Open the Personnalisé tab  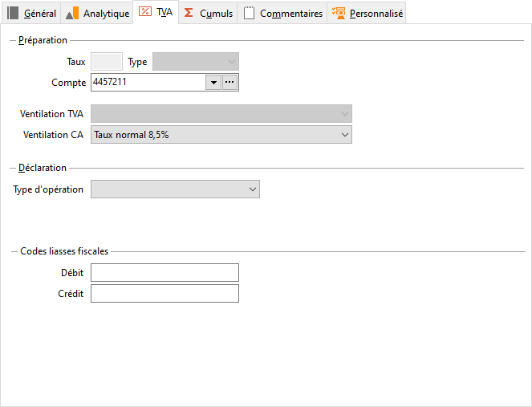(367, 13)
